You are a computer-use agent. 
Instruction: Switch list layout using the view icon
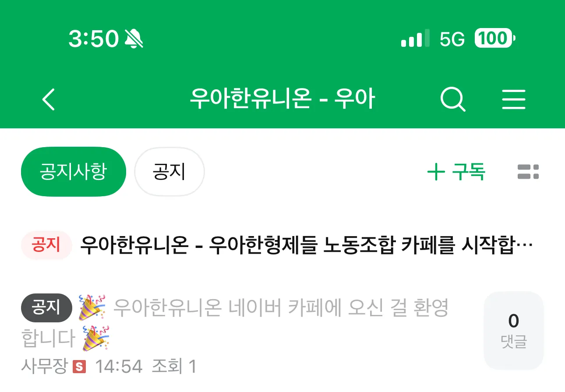coord(528,172)
